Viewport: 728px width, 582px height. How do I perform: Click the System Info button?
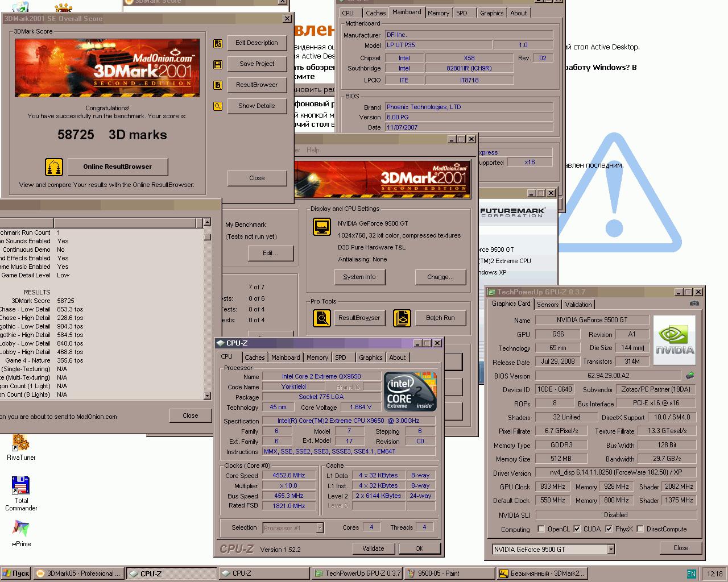point(359,277)
